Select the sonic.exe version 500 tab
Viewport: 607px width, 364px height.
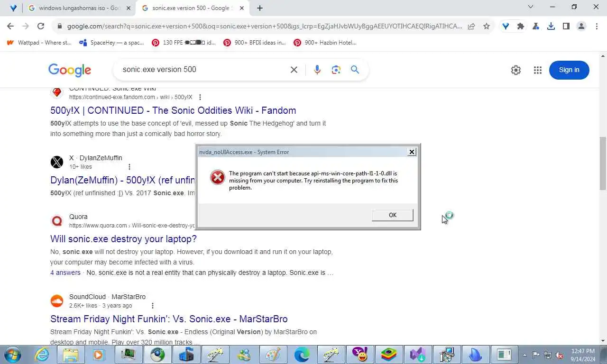click(192, 8)
